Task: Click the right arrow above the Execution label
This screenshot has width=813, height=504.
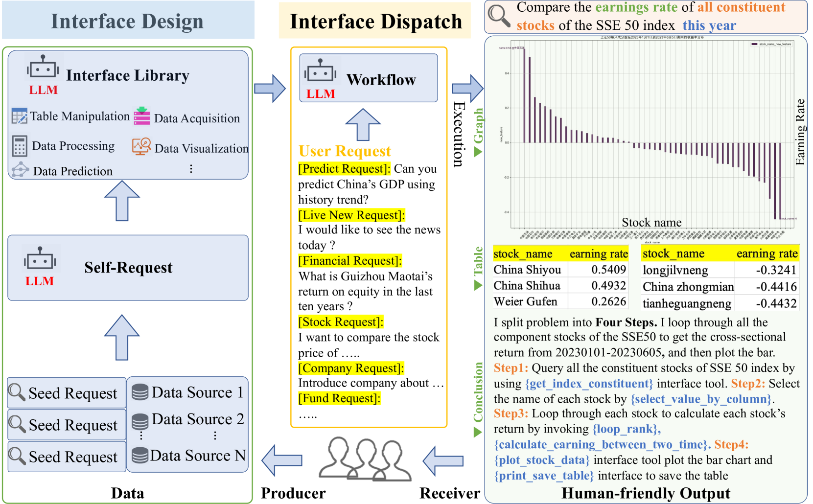Action: coord(467,89)
